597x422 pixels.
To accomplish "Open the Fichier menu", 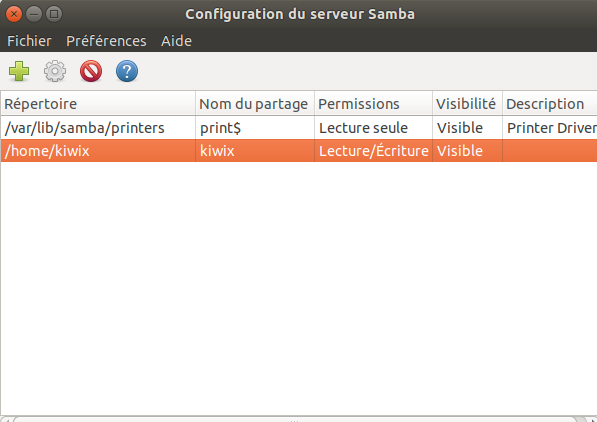I will (29, 41).
